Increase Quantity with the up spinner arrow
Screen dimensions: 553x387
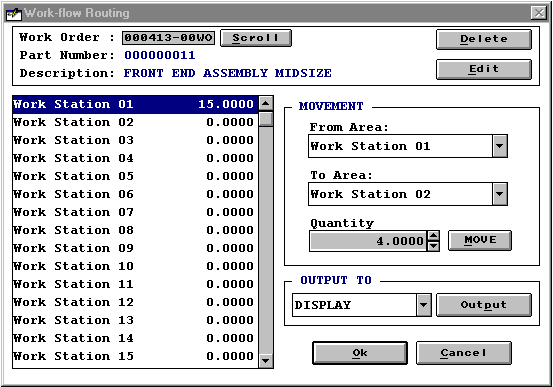(x=433, y=236)
